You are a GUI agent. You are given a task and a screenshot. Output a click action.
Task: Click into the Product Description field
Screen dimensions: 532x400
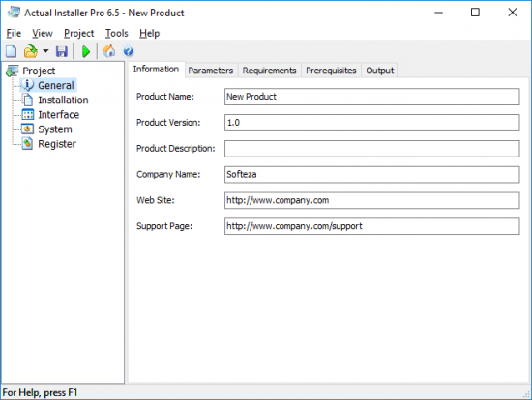pos(371,149)
